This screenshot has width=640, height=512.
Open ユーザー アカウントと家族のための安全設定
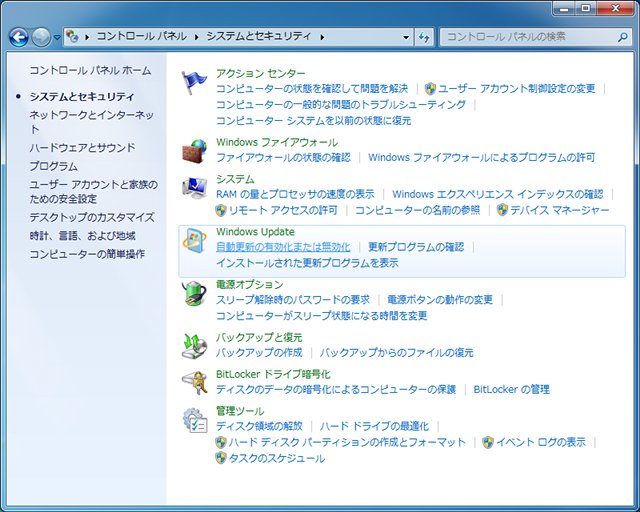click(93, 192)
